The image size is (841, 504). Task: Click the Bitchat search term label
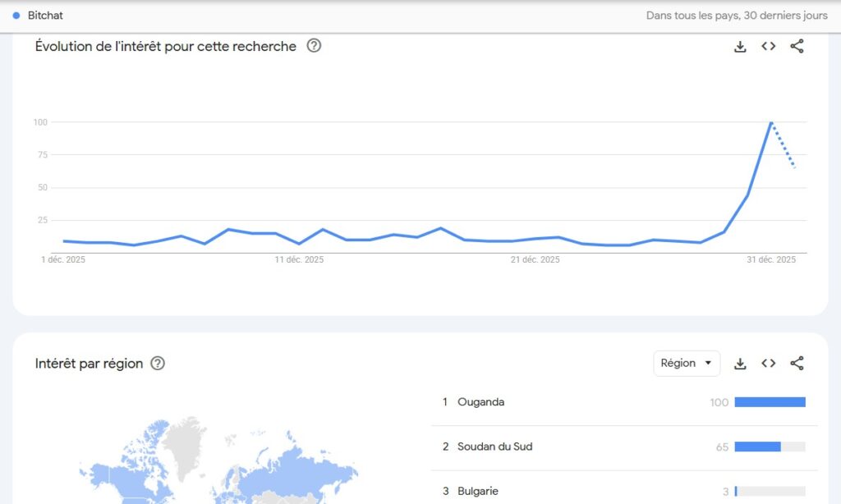[45, 16]
